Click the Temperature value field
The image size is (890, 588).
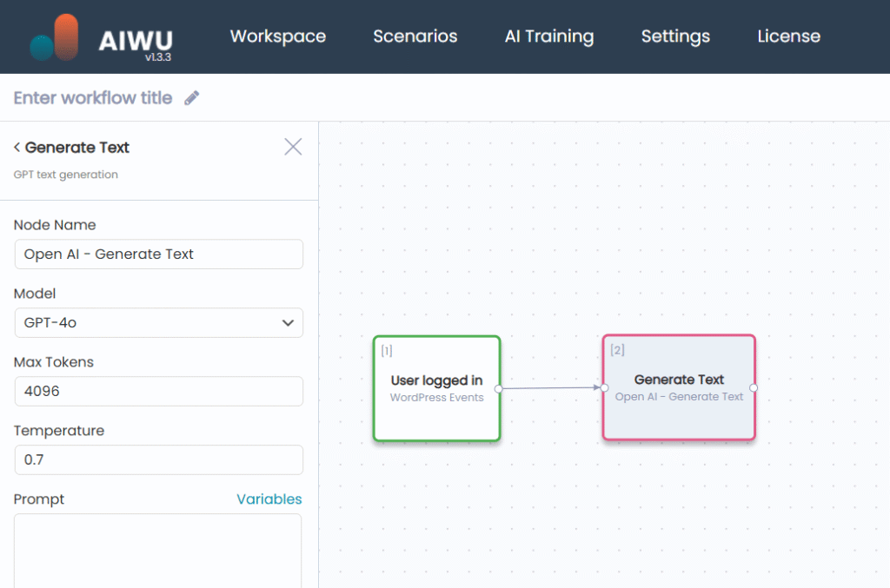158,460
